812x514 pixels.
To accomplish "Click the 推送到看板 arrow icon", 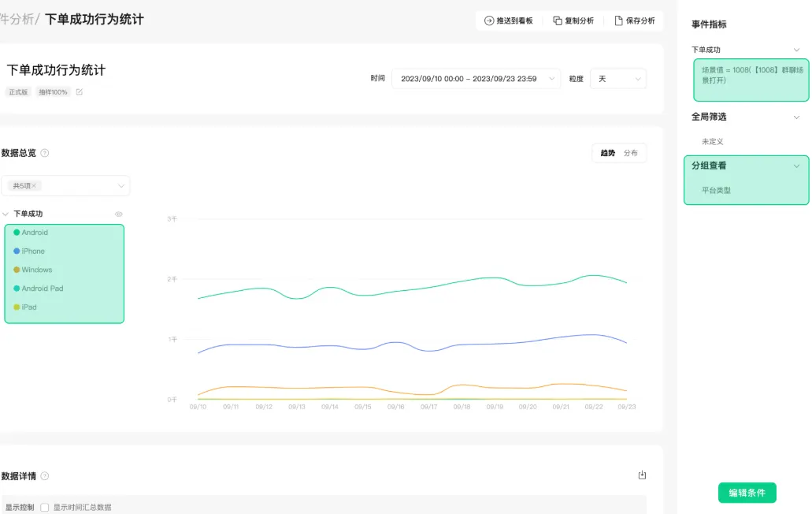I will pos(489,20).
